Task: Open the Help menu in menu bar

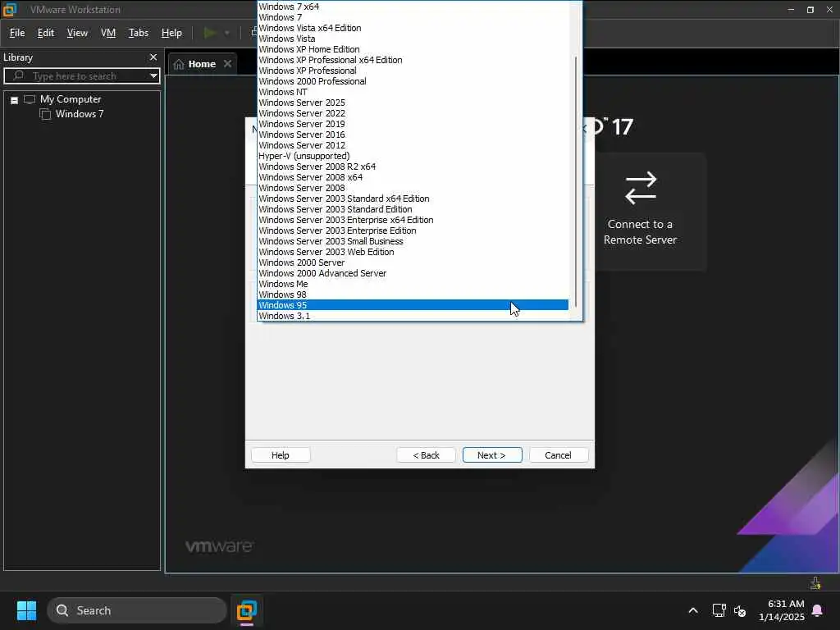Action: pos(171,33)
